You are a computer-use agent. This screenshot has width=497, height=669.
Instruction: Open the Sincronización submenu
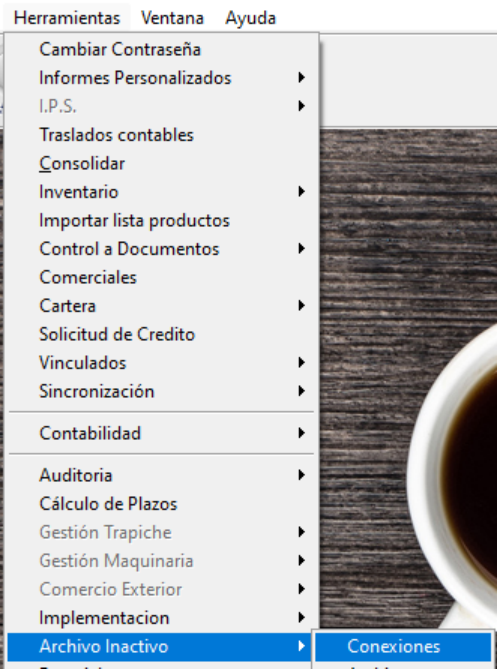pos(162,391)
